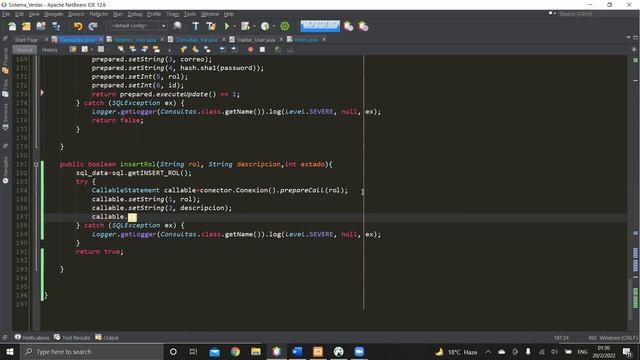This screenshot has height=360, width=640.
Task: Click the Build Project hammer icon
Action: coord(196,26)
